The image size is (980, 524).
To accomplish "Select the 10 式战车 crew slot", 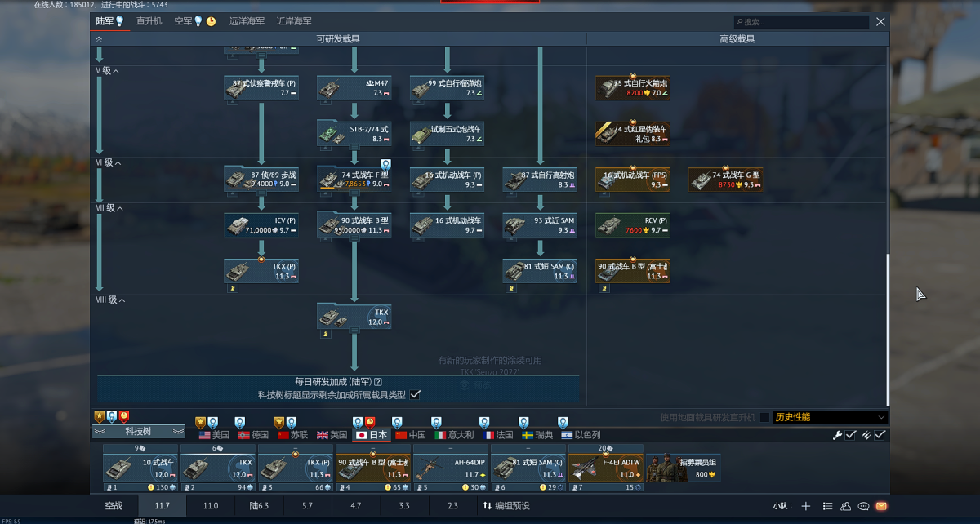I will pyautogui.click(x=140, y=468).
